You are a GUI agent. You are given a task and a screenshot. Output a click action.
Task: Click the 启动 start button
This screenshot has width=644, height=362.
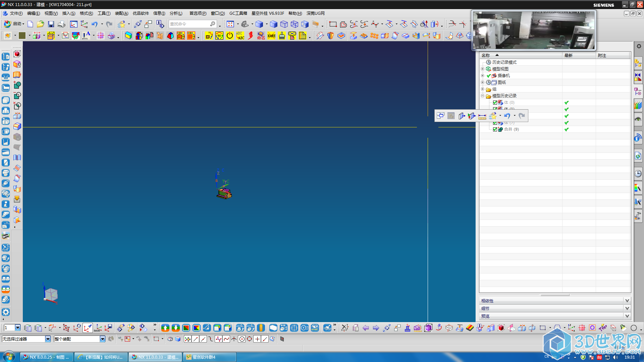tap(14, 24)
